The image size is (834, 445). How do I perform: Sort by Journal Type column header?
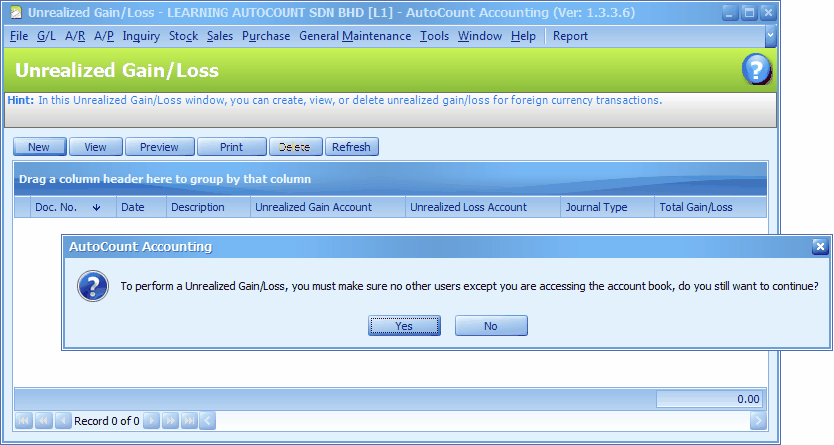click(607, 207)
